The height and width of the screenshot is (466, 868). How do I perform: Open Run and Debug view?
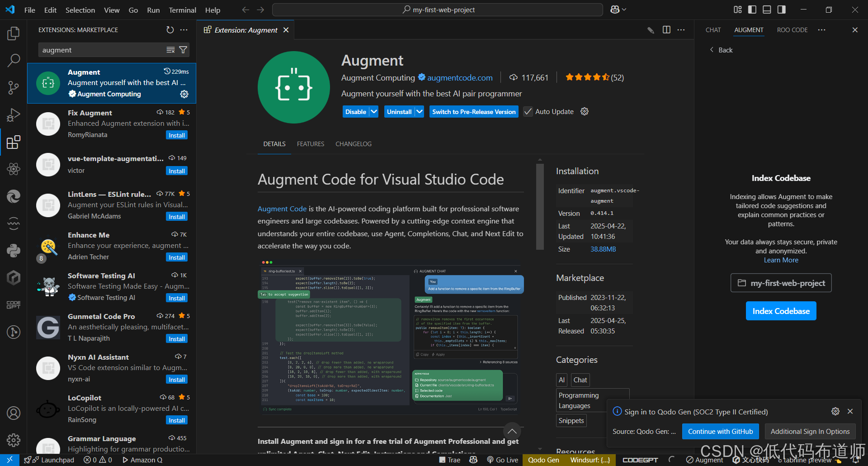click(x=14, y=115)
